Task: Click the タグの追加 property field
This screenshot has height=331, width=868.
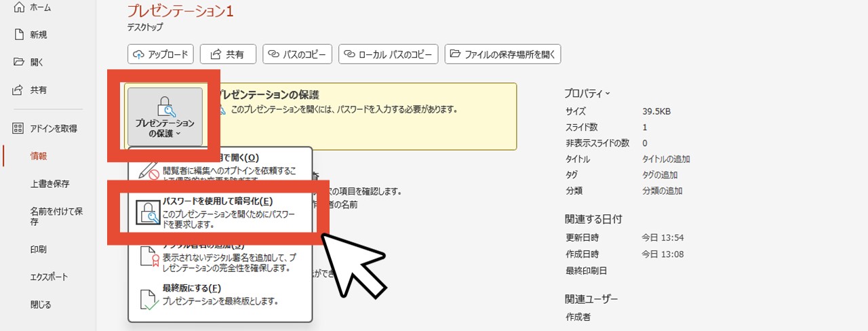Action: click(661, 175)
